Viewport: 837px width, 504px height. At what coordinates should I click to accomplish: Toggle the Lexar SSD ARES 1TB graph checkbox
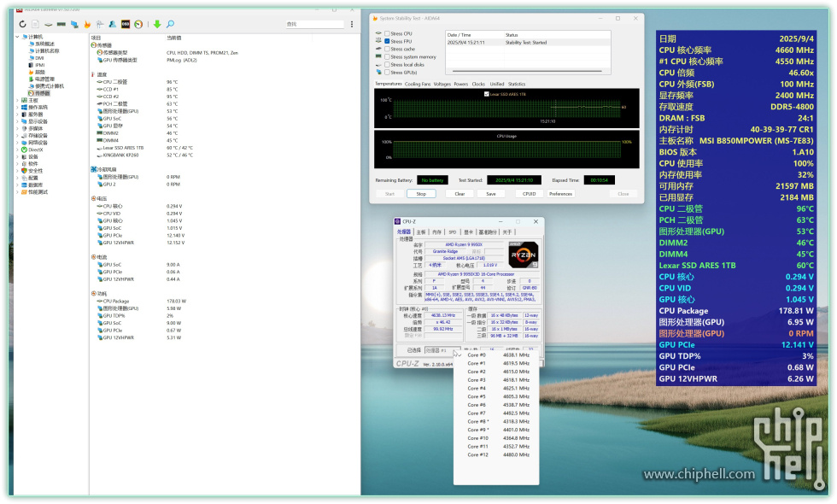coord(486,94)
